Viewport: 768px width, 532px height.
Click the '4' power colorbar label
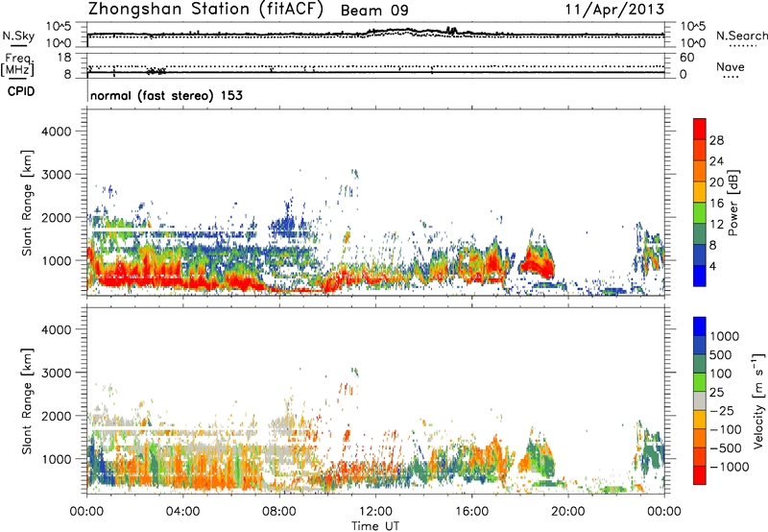713,267
